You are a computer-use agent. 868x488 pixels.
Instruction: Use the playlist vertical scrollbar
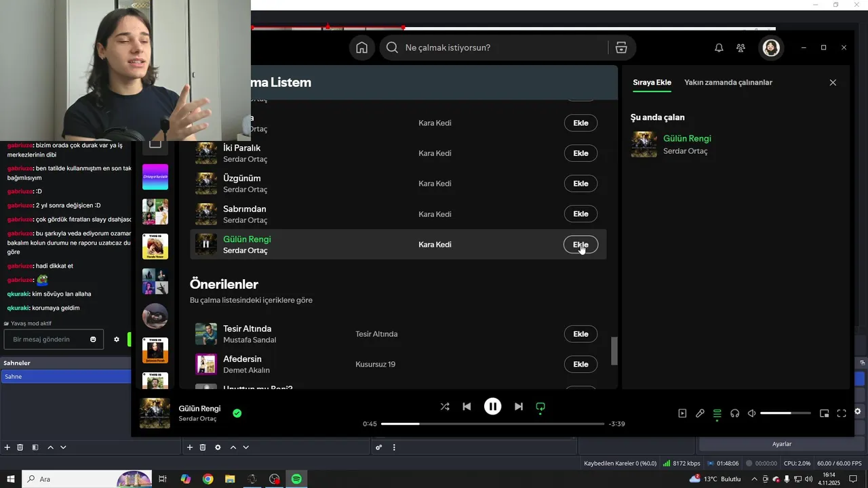tap(615, 351)
